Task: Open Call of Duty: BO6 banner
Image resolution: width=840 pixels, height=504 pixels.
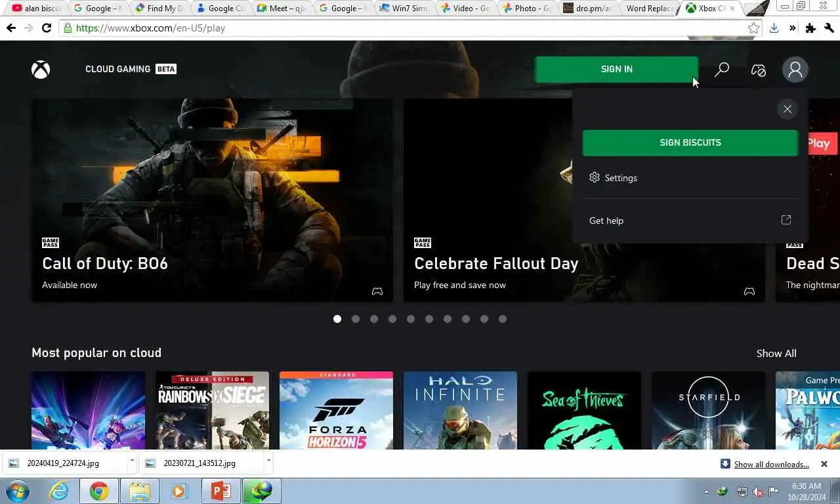Action: (212, 200)
